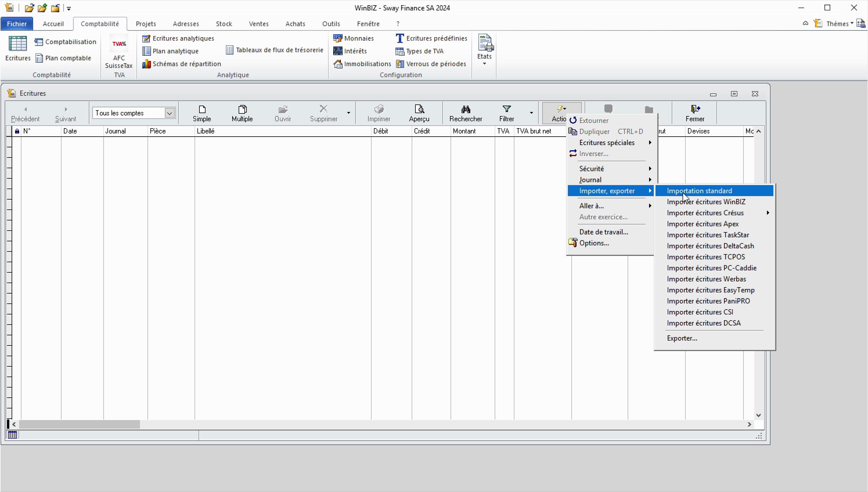The image size is (868, 492).
Task: Click the Aperçu preview icon
Action: 419,109
